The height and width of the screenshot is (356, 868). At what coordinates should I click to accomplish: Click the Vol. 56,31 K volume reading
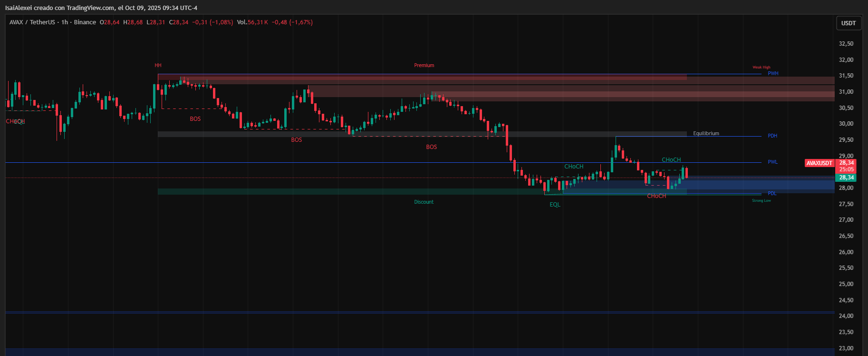[253, 22]
